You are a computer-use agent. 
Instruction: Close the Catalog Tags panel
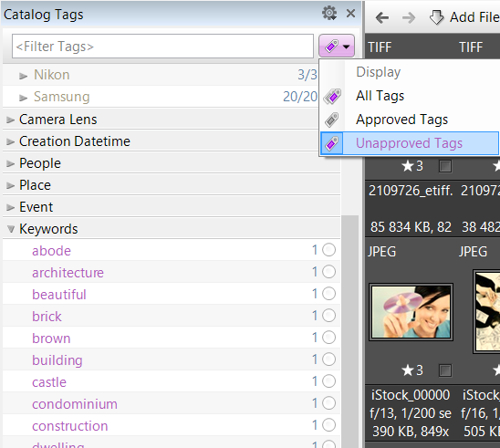pyautogui.click(x=350, y=14)
